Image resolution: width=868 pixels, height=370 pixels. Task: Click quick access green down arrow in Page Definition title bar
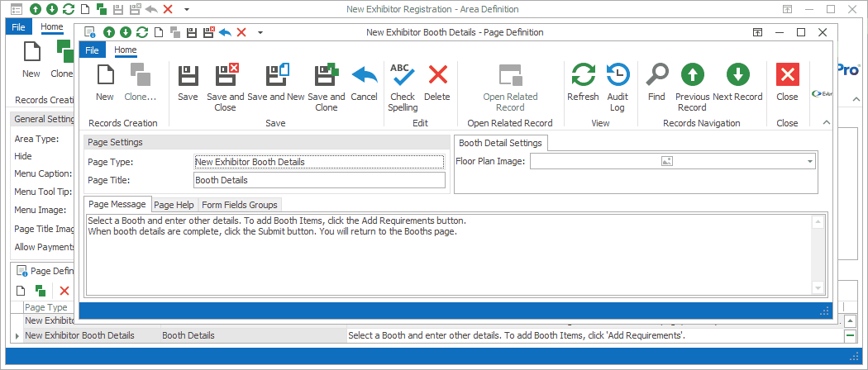click(x=126, y=33)
